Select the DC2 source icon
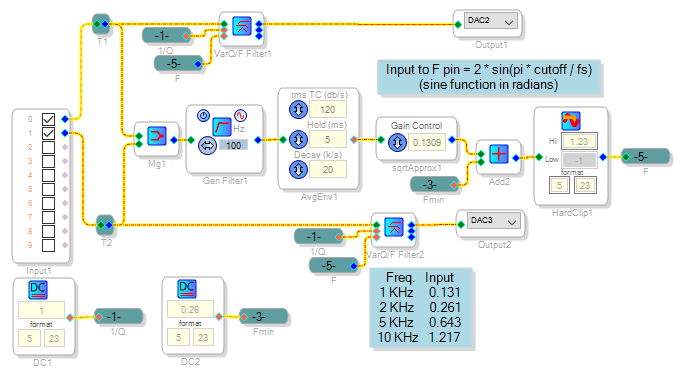 pos(187,289)
